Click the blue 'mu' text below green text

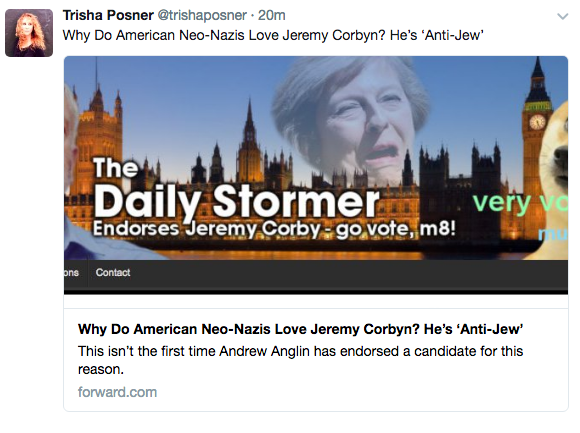click(553, 234)
